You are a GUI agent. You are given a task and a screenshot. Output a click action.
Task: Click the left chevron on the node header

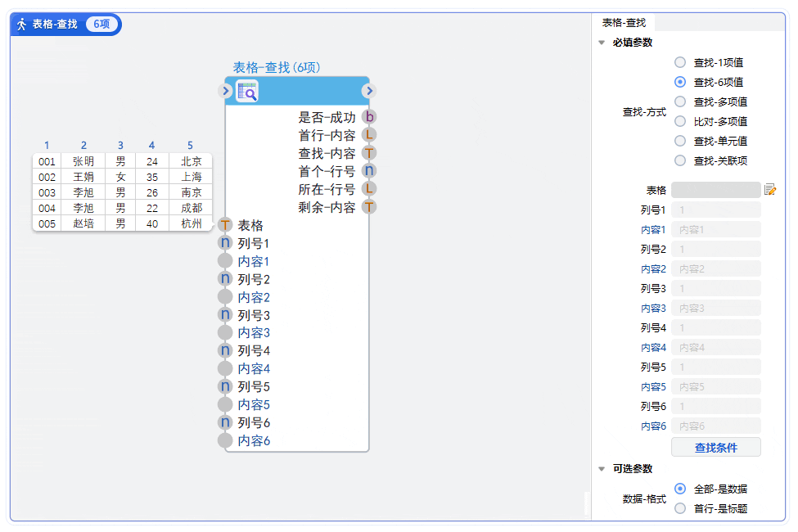coord(225,91)
